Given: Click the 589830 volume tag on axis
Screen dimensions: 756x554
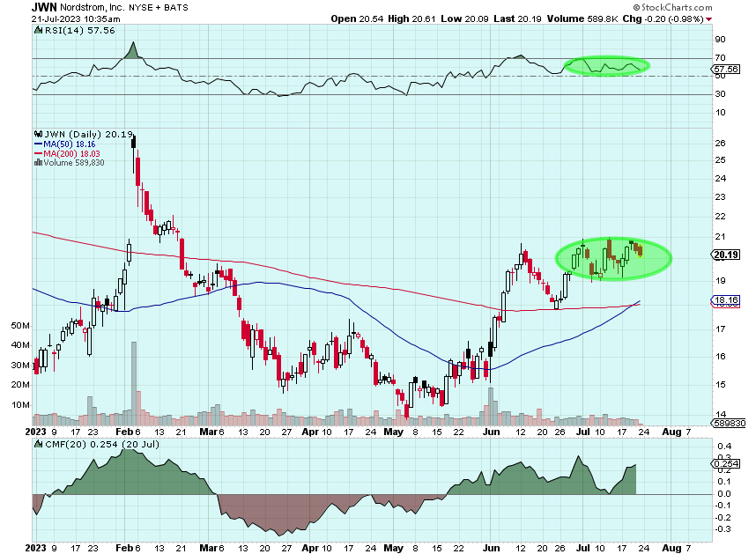Looking at the screenshot, I should [728, 424].
